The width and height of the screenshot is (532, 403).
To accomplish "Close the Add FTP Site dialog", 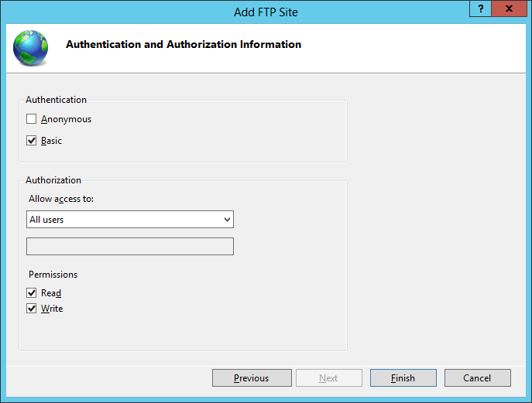I will [510, 9].
